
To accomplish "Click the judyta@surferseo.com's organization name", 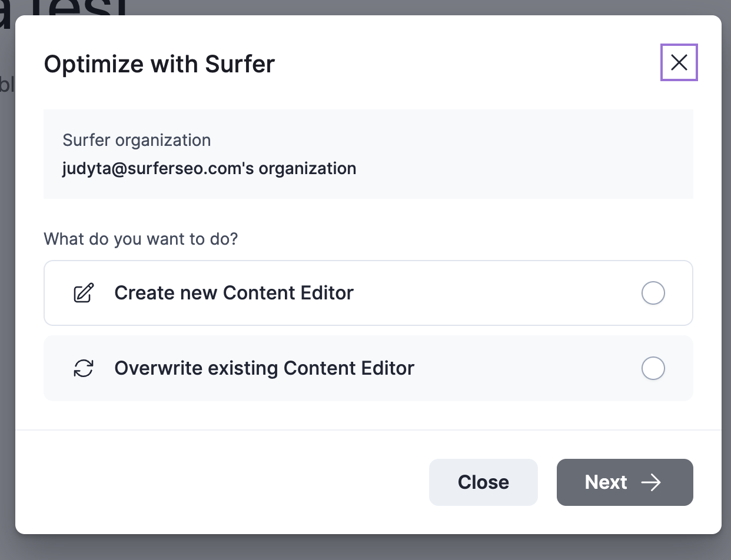I will click(x=209, y=169).
